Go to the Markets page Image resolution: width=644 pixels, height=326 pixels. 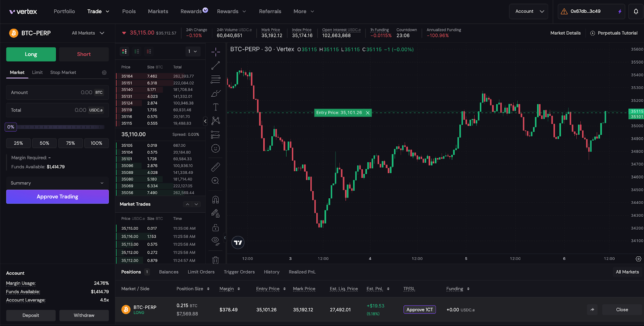point(158,11)
